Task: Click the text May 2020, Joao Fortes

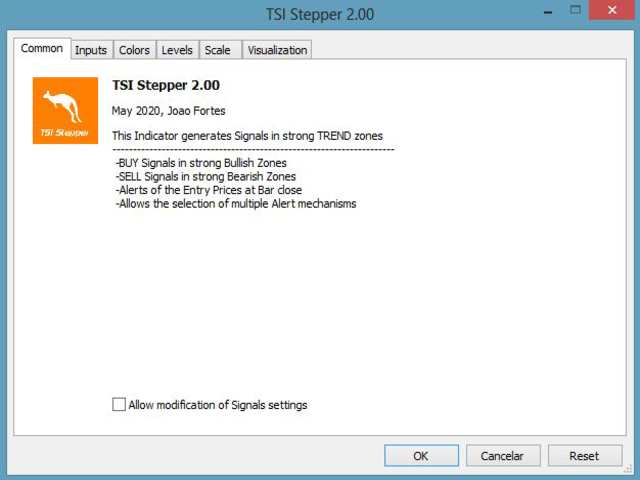Action: (169, 111)
